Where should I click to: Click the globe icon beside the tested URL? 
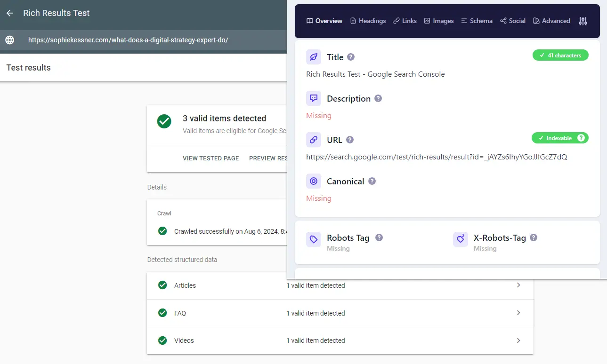(10, 40)
